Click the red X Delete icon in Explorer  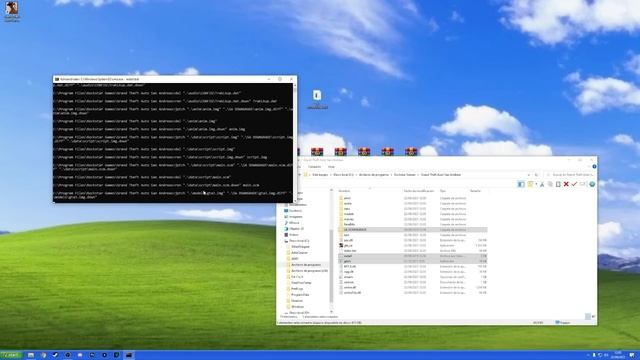(566, 184)
